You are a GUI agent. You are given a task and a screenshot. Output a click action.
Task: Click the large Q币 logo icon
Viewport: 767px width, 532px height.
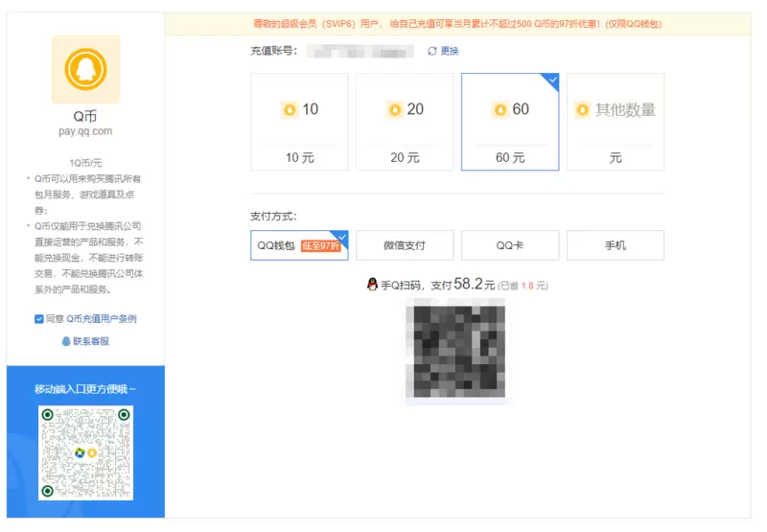85,69
